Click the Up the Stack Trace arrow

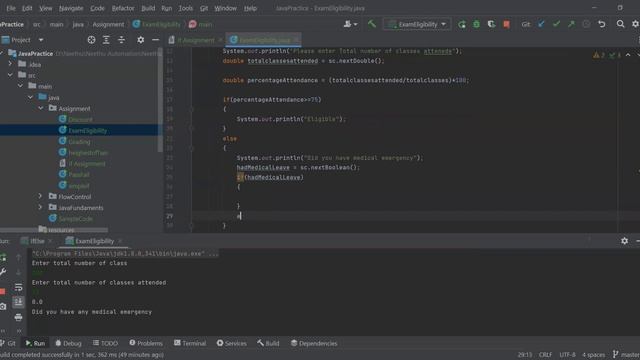(18, 257)
